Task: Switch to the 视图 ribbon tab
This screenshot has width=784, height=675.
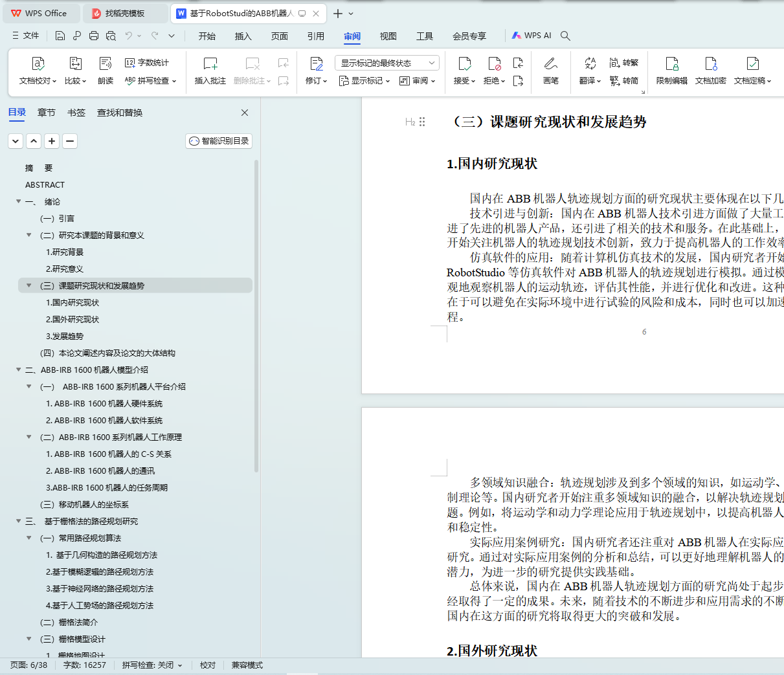Action: click(388, 36)
